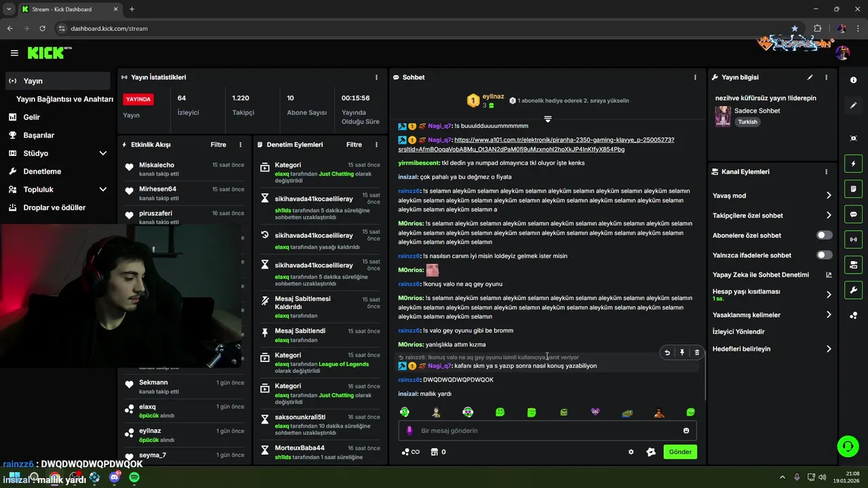Viewport: 868px width, 488px height.
Task: Open browser extensions puzzle icon
Action: tap(817, 28)
